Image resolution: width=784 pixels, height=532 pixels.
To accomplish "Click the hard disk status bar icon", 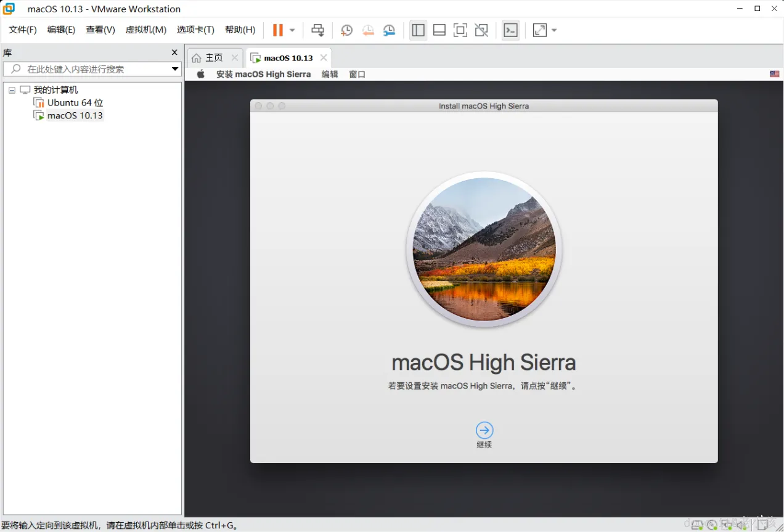I will (697, 525).
